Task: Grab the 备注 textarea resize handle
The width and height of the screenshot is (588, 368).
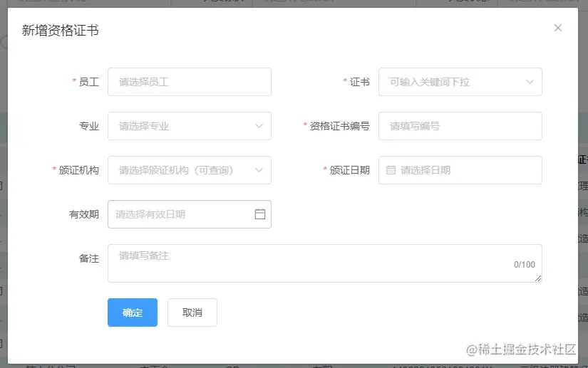Action: [538, 278]
